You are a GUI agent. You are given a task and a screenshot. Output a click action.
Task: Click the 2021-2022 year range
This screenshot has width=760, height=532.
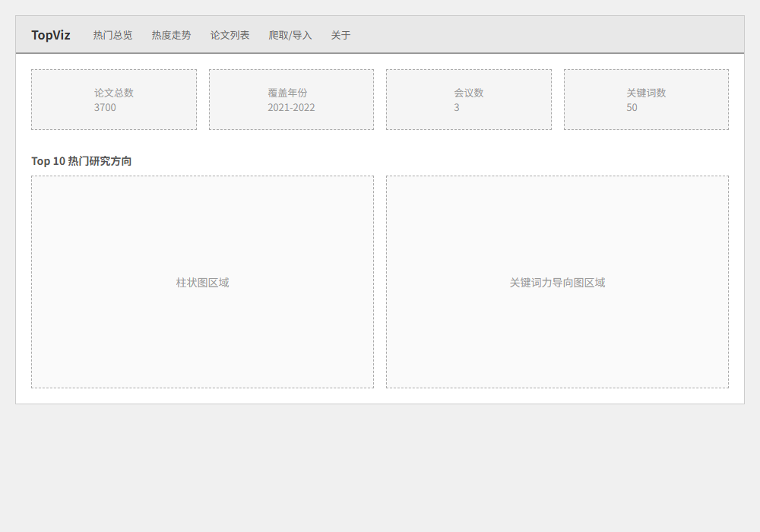tap(291, 107)
